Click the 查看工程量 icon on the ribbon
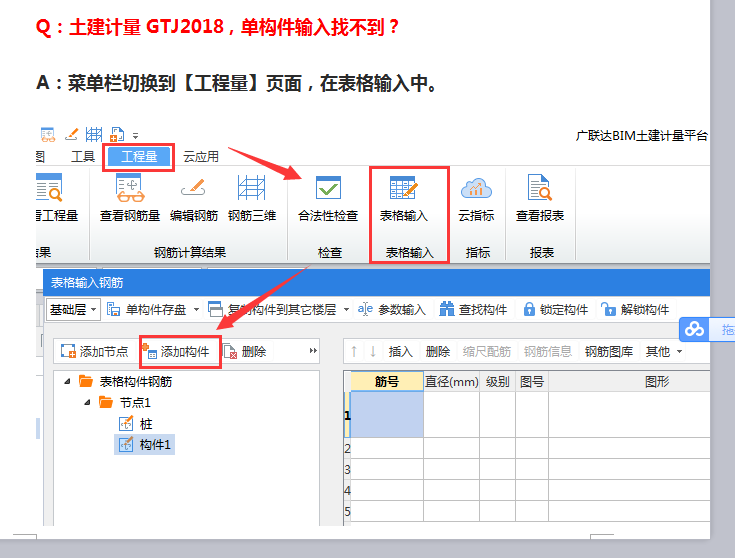735x558 pixels. 49,188
